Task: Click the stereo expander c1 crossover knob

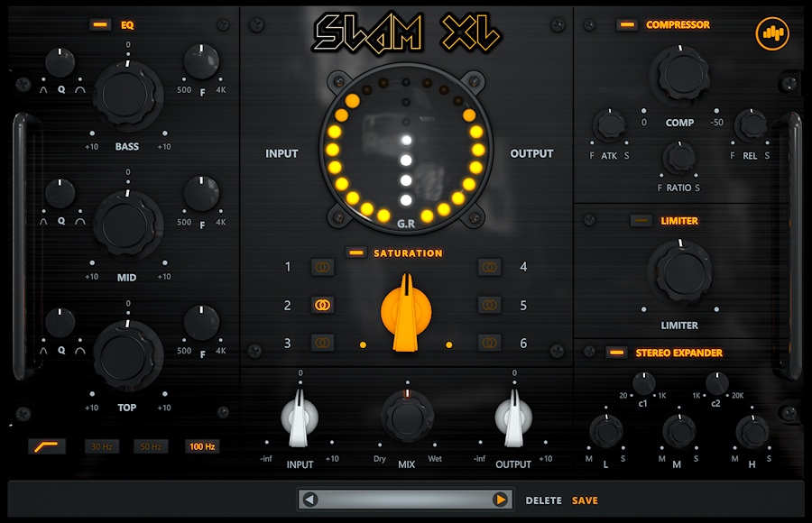Action: click(x=643, y=384)
